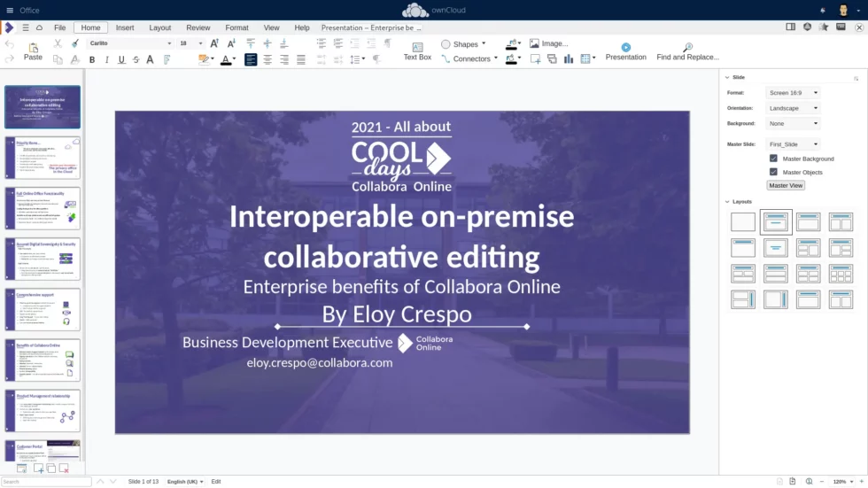Open the Carlito font name dropdown
Image resolution: width=868 pixels, height=488 pixels.
point(169,43)
